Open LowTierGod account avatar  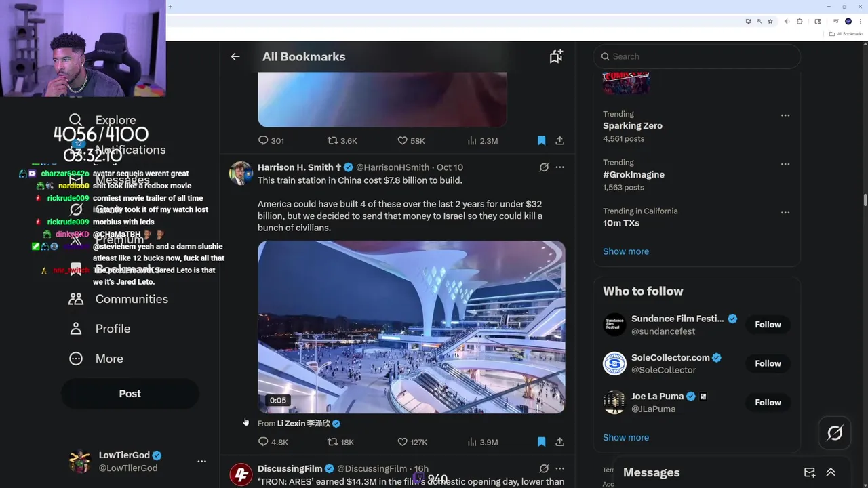click(80, 462)
